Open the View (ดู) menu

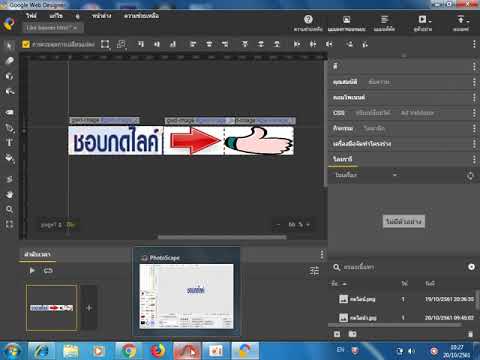(x=77, y=16)
